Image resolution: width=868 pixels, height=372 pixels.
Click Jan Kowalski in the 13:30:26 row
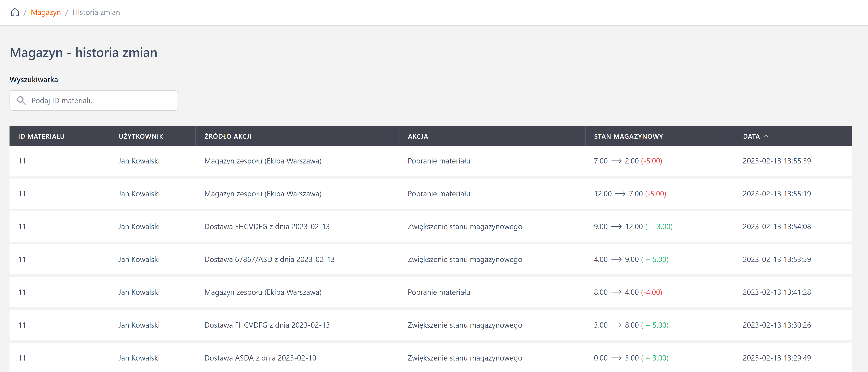click(x=139, y=325)
